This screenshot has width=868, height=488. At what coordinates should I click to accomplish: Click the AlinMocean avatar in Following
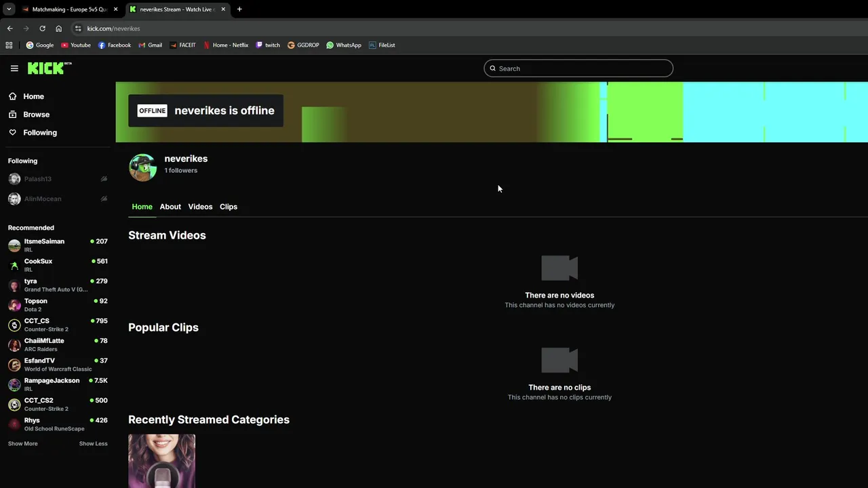pyautogui.click(x=14, y=199)
